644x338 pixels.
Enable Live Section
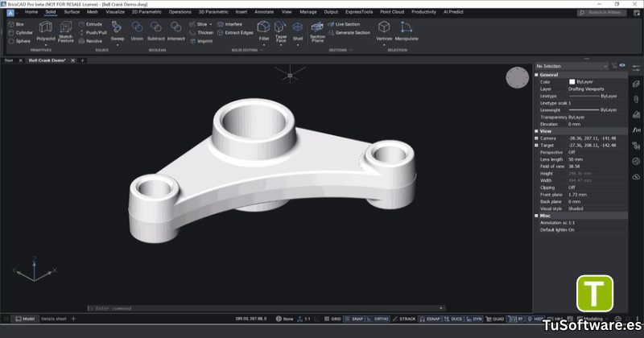click(344, 24)
